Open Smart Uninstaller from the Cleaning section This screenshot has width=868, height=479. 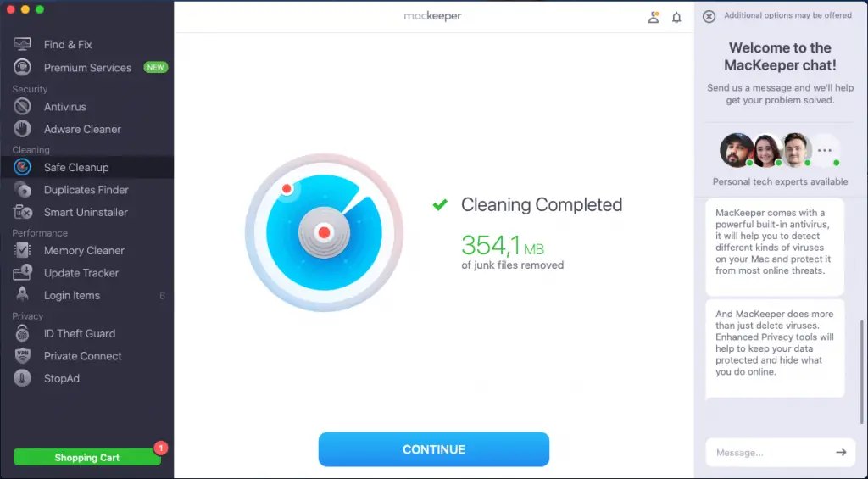click(87, 212)
